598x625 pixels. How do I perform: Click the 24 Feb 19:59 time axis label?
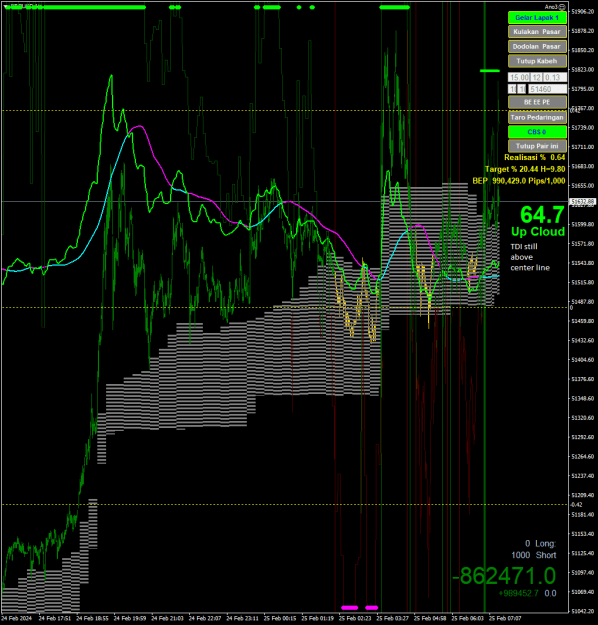130,618
